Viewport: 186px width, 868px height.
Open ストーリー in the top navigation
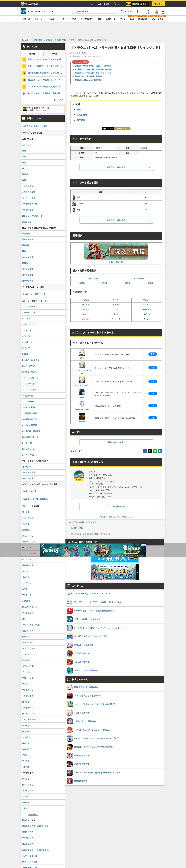40,19
